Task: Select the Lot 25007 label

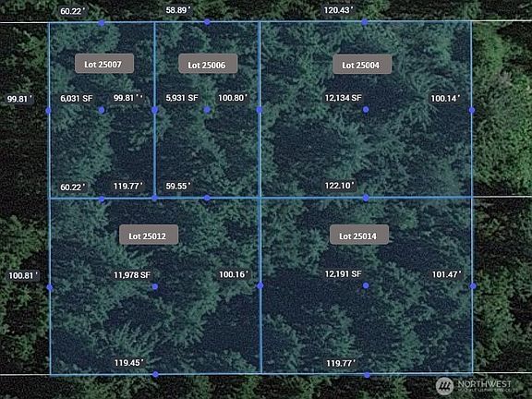Action: coord(104,64)
